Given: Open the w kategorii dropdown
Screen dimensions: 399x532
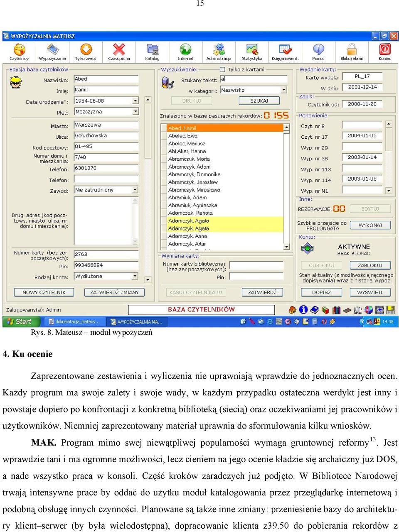Looking at the screenshot, I should click(x=284, y=90).
